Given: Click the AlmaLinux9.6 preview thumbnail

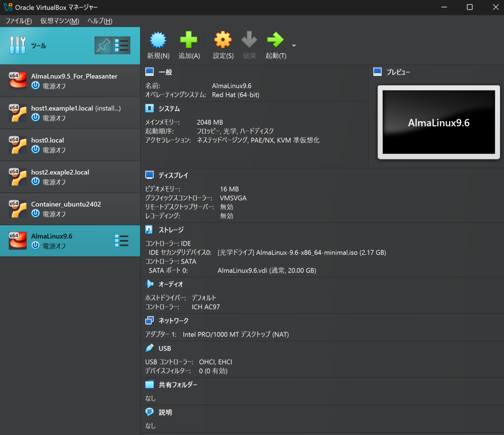Looking at the screenshot, I should click(x=438, y=122).
